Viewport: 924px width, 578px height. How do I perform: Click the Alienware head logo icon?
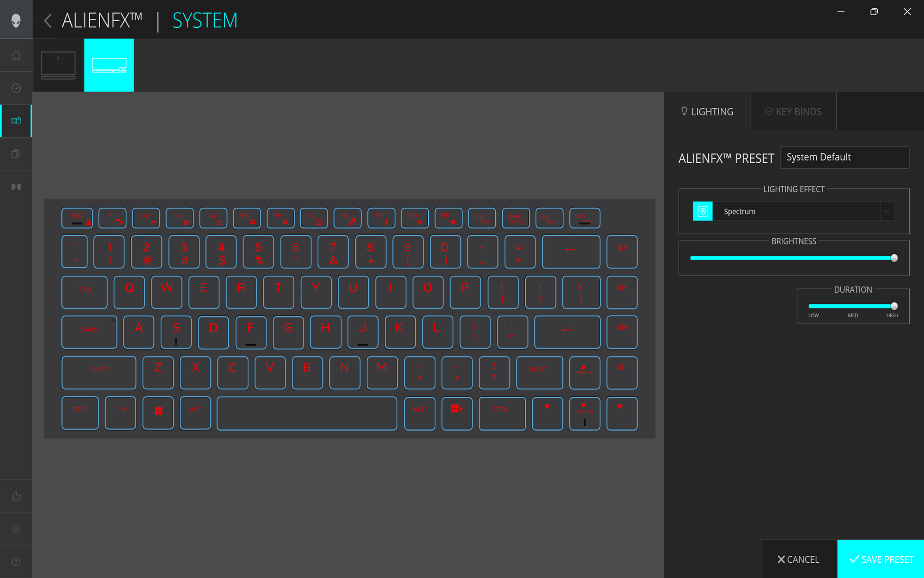[16, 20]
